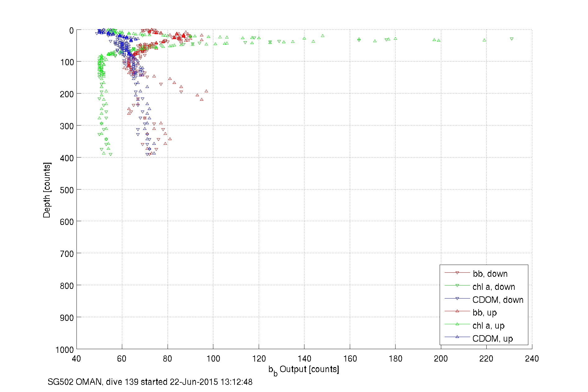Click the x-axis tick label 120

pos(259,359)
